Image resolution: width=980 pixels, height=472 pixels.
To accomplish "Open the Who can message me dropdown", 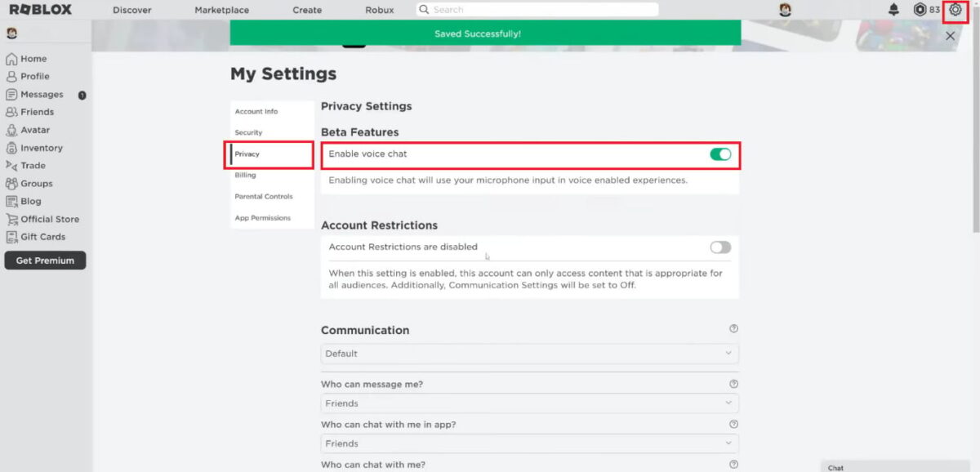I will [529, 403].
